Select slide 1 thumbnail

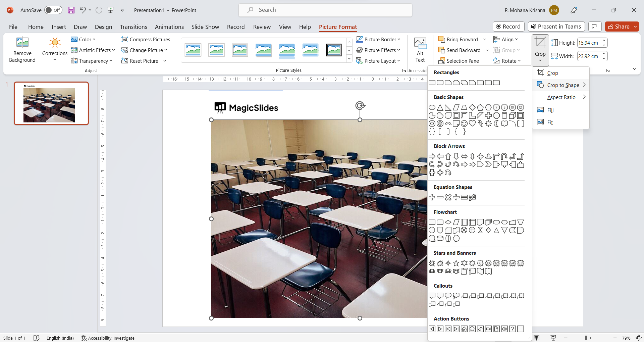(x=51, y=103)
